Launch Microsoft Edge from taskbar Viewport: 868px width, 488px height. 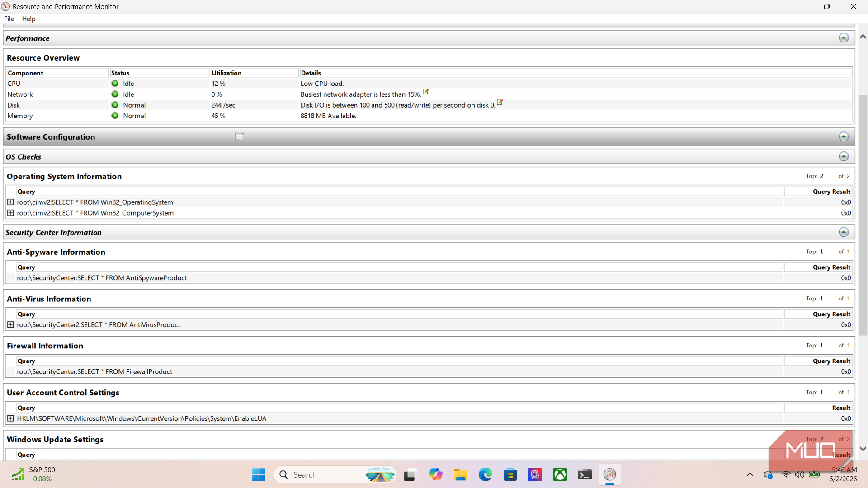[486, 475]
